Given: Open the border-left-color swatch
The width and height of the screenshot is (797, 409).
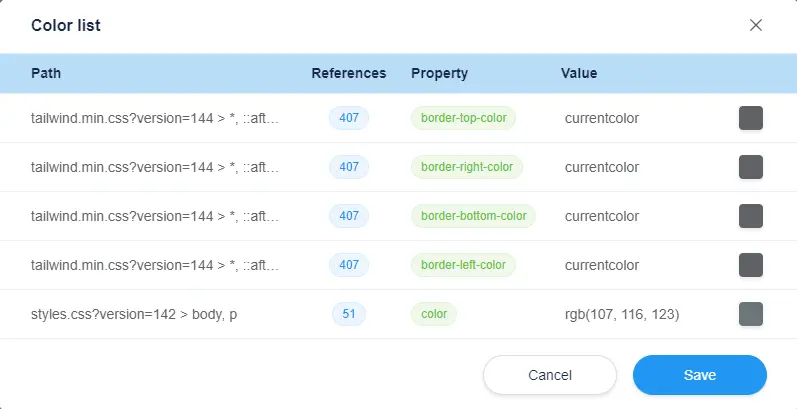Looking at the screenshot, I should point(750,265).
